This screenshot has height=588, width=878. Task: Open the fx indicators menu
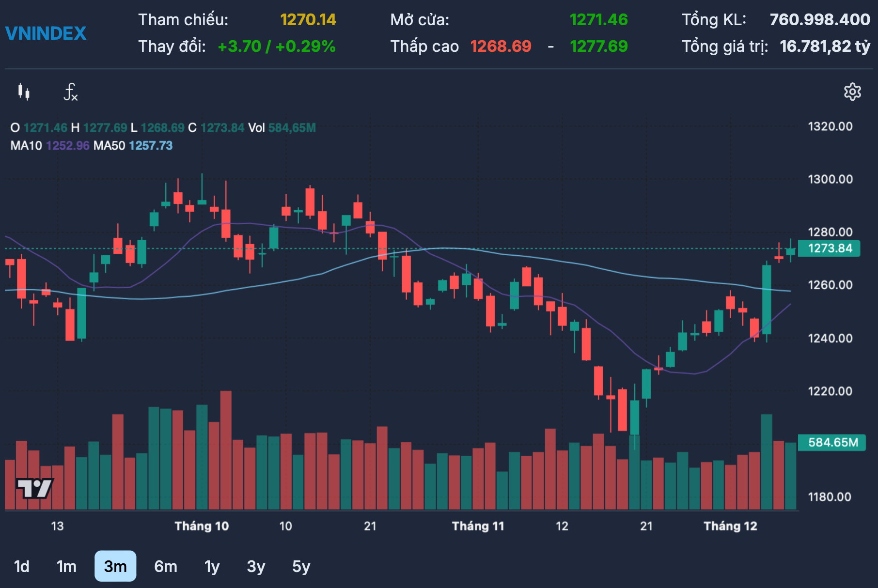click(x=71, y=92)
